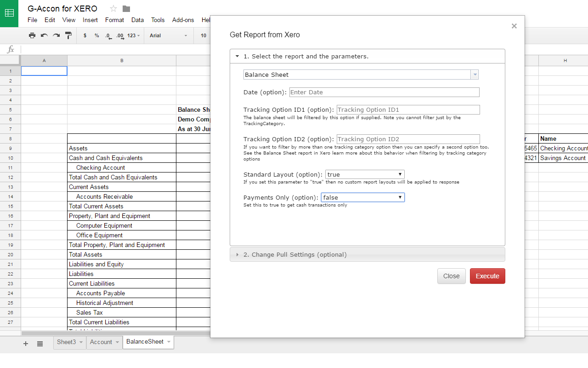Open Sheet3 tab dropdown arrow

click(81, 342)
